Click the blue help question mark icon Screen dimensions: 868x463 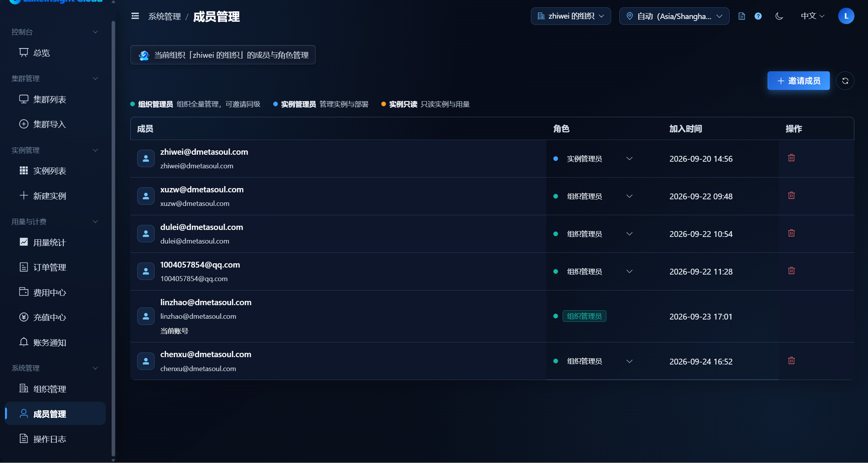pos(758,16)
